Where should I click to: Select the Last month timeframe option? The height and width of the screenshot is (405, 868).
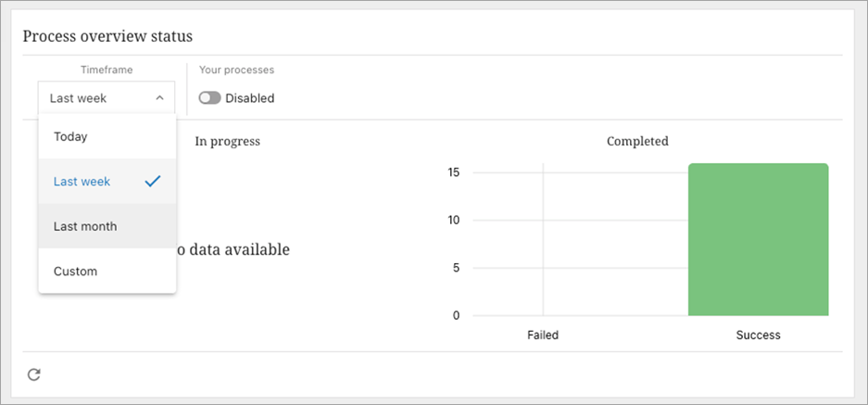(85, 226)
